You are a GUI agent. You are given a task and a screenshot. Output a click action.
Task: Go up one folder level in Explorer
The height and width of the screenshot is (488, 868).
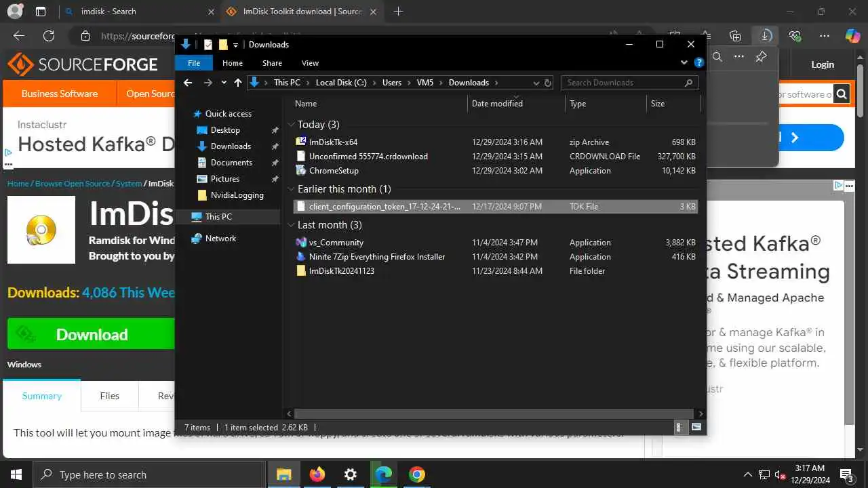[237, 83]
